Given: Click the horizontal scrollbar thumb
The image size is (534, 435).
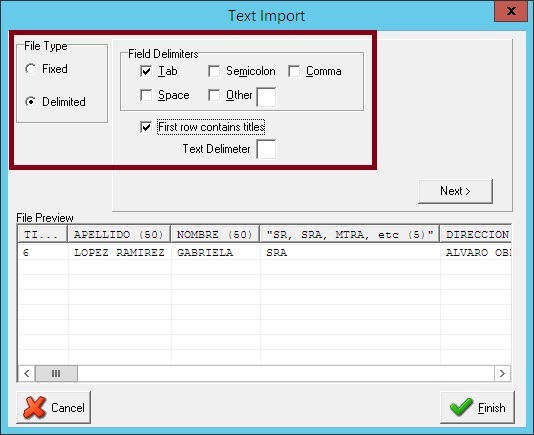Looking at the screenshot, I should [56, 373].
